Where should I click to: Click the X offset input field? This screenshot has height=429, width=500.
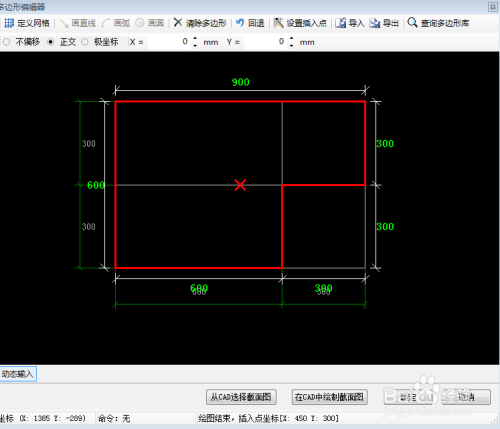[x=170, y=42]
